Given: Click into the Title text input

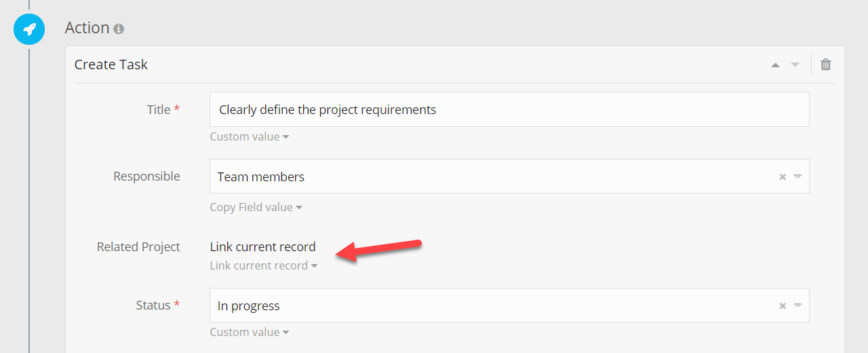Looking at the screenshot, I should coord(509,109).
